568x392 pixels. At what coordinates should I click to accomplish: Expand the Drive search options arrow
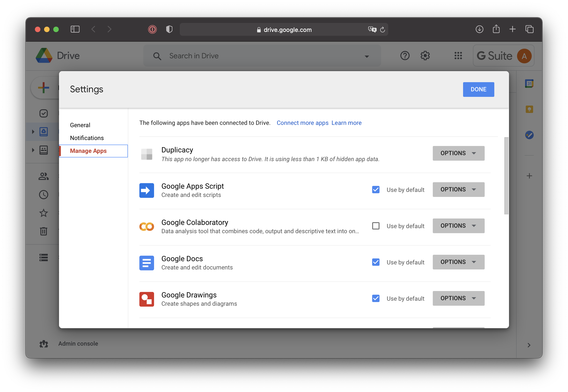point(367,56)
